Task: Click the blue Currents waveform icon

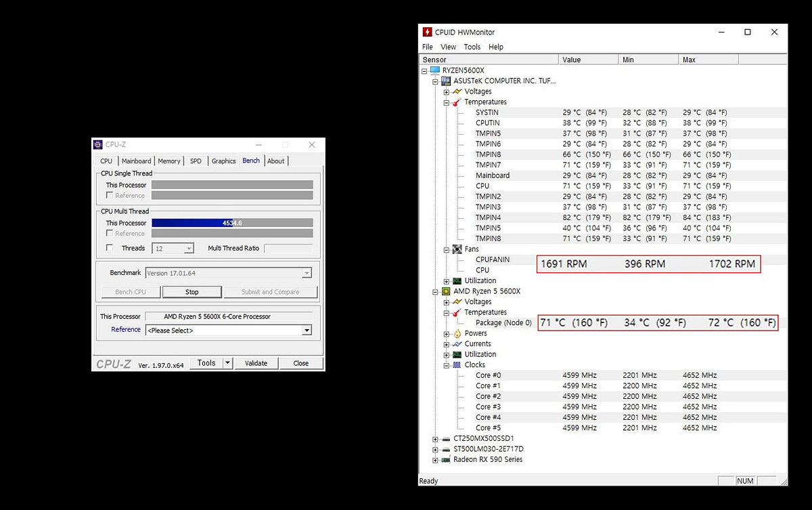Action: pyautogui.click(x=457, y=344)
